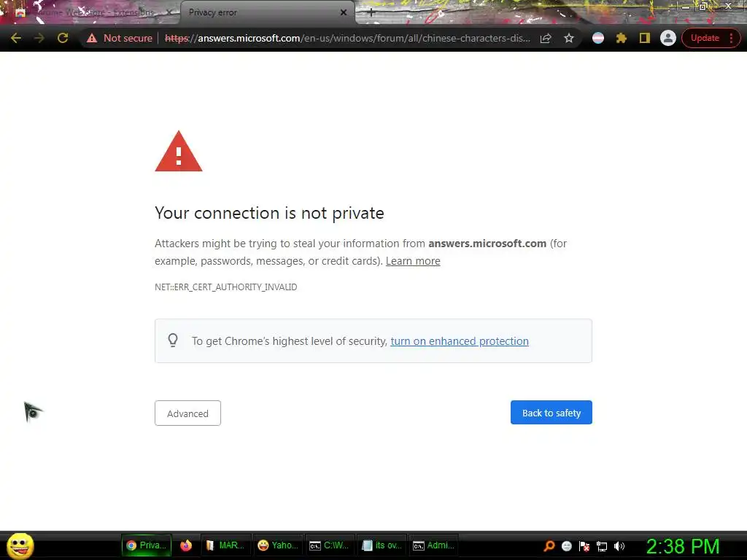This screenshot has height=560, width=747.
Task: Restore down the Chrome window
Action: click(703, 6)
